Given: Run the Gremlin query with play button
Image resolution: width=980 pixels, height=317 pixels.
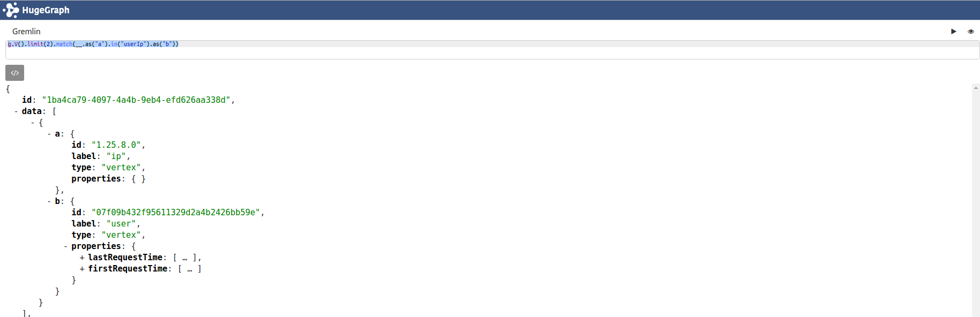Looking at the screenshot, I should coord(954,32).
